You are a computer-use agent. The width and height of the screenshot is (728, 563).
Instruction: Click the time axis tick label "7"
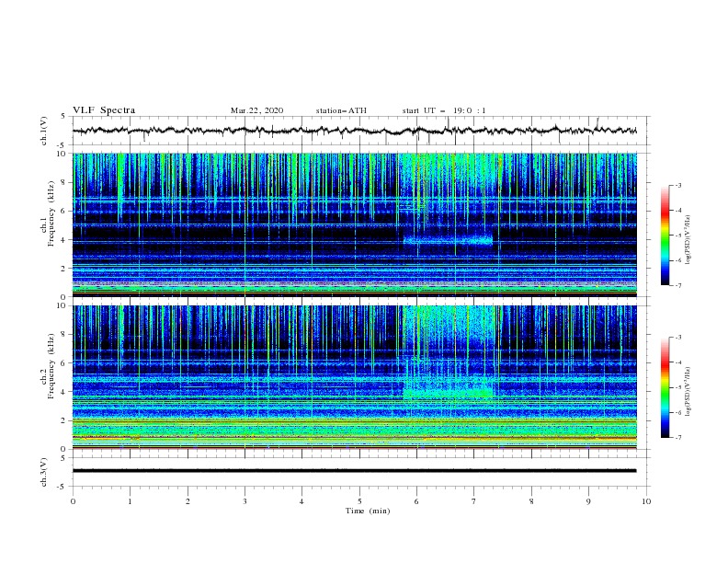(474, 501)
